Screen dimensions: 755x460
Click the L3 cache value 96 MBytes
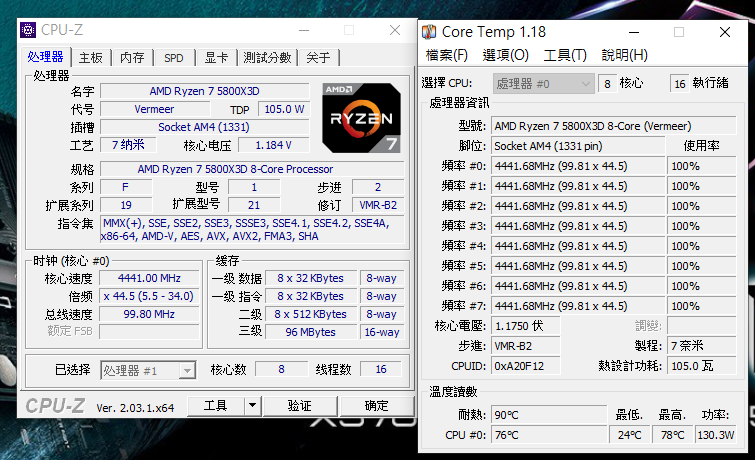pos(311,332)
